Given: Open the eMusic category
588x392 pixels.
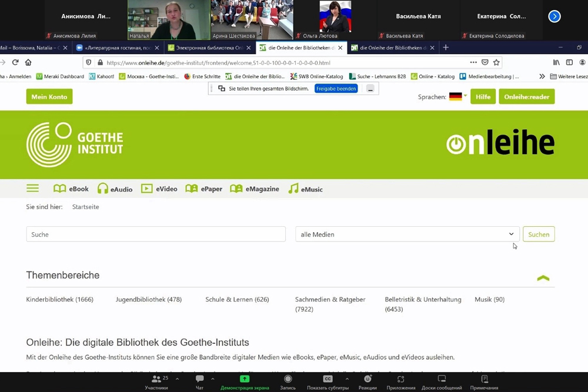Looking at the screenshot, I should (x=305, y=189).
